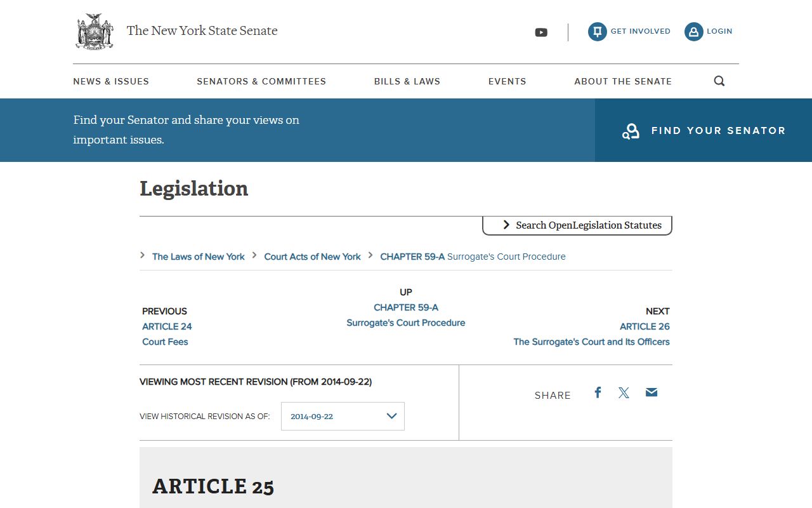Open the Bills & Laws menu
Image resolution: width=812 pixels, height=508 pixels.
407,81
